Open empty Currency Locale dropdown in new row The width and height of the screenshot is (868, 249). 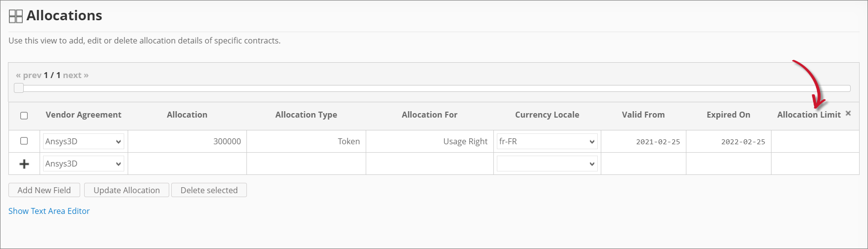click(547, 164)
